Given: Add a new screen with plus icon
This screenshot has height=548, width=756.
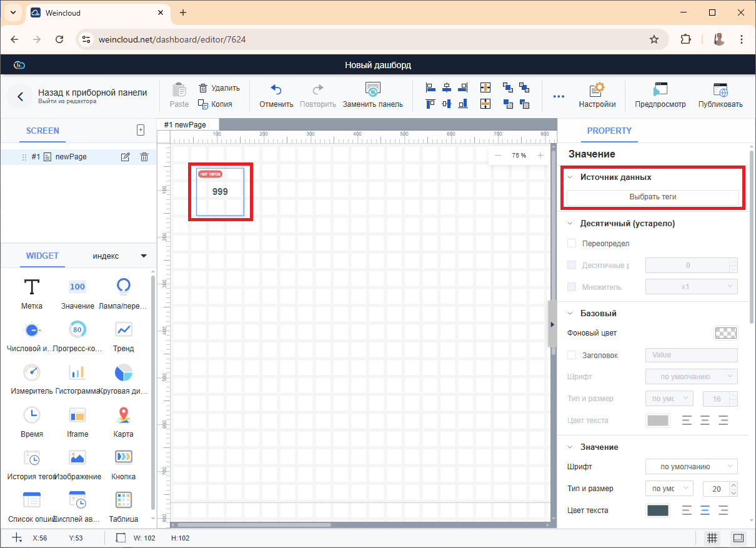Looking at the screenshot, I should pyautogui.click(x=141, y=130).
